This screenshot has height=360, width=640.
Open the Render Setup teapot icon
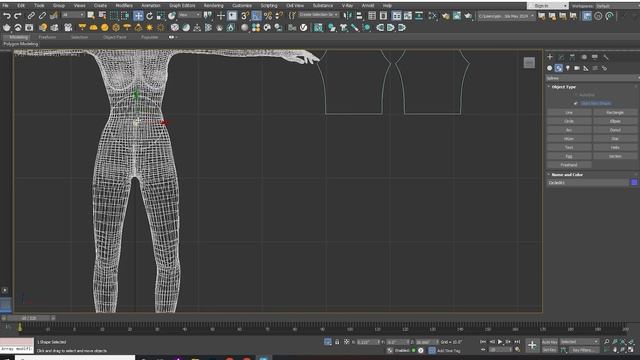tap(445, 16)
